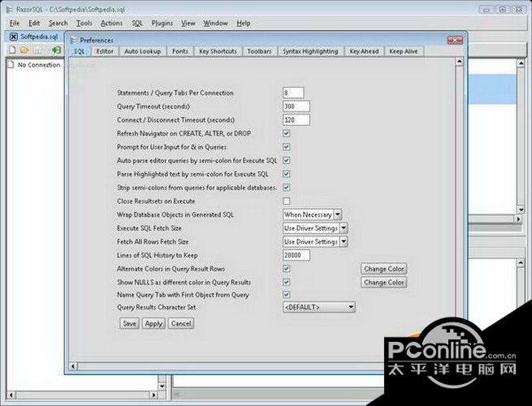Screen dimensions: 532x406
Task: Toggle Alternate Colors in Query Result Rows
Action: [x=287, y=269]
